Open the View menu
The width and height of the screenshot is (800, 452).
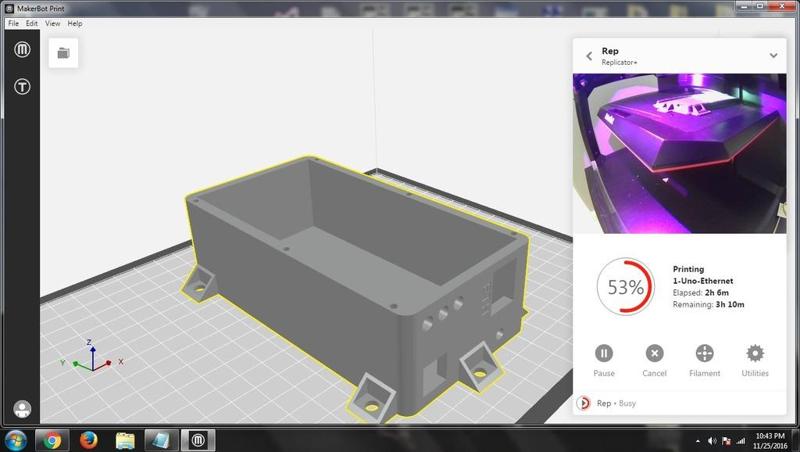coord(53,23)
